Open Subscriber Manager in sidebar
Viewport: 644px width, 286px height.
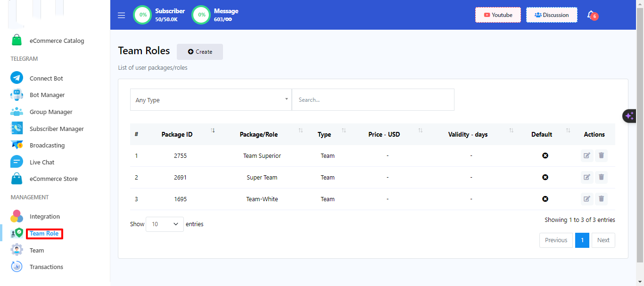(57, 129)
